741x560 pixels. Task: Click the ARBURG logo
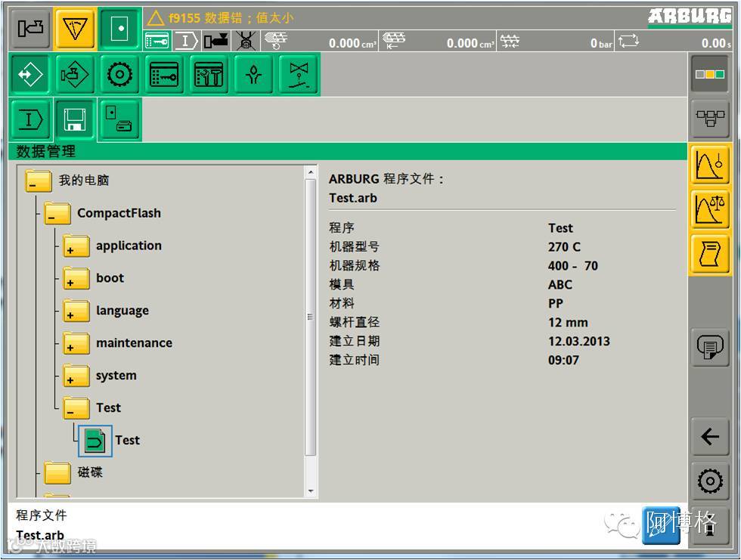click(690, 17)
